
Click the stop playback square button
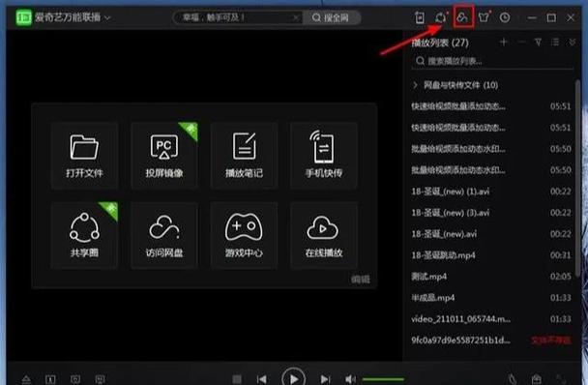tap(237, 379)
